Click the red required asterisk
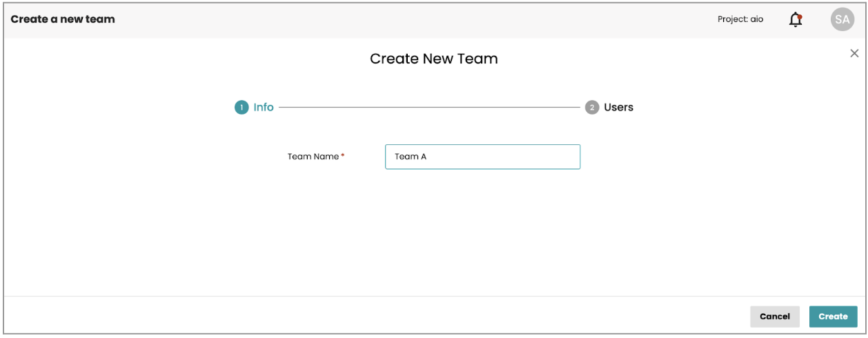The height and width of the screenshot is (338, 868). pos(343,156)
